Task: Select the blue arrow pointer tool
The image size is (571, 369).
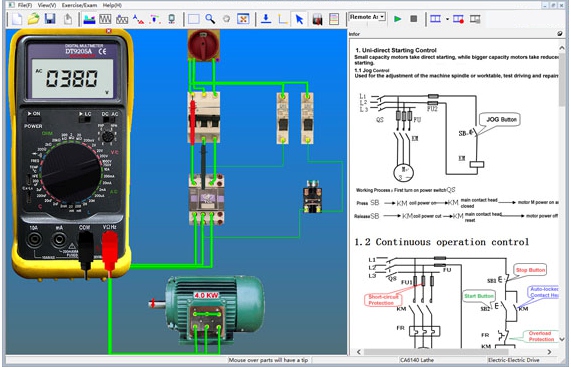Action: pyautogui.click(x=299, y=19)
